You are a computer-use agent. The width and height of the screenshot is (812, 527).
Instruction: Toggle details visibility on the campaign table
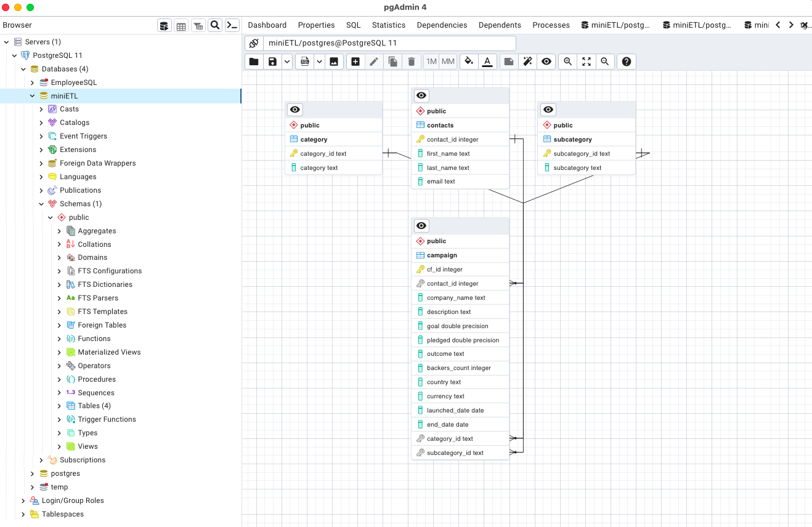pos(421,225)
